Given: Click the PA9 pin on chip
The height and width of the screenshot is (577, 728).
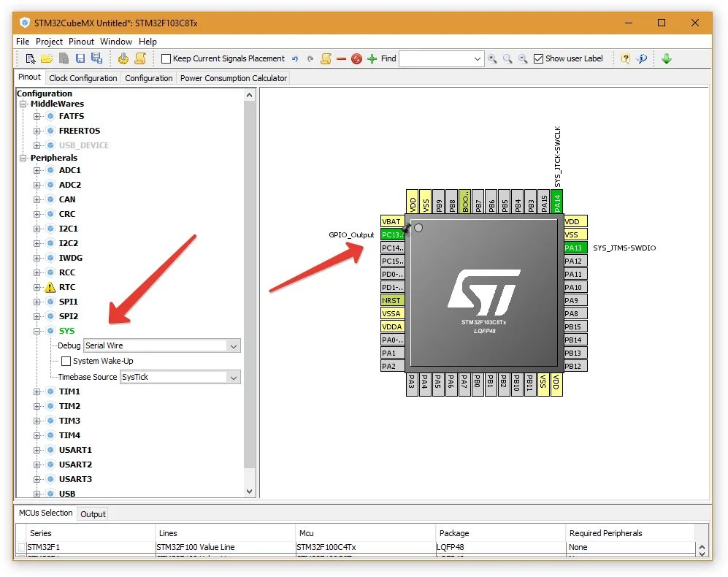Looking at the screenshot, I should 575,301.
